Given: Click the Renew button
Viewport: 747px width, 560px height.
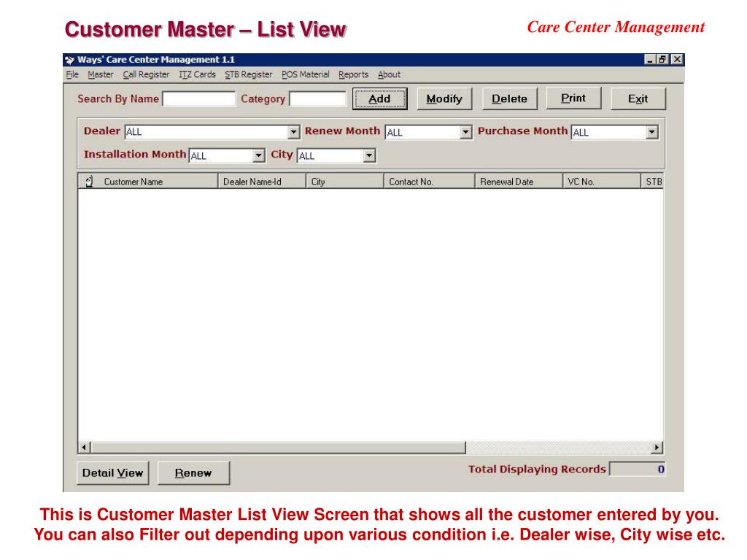Looking at the screenshot, I should [x=193, y=472].
